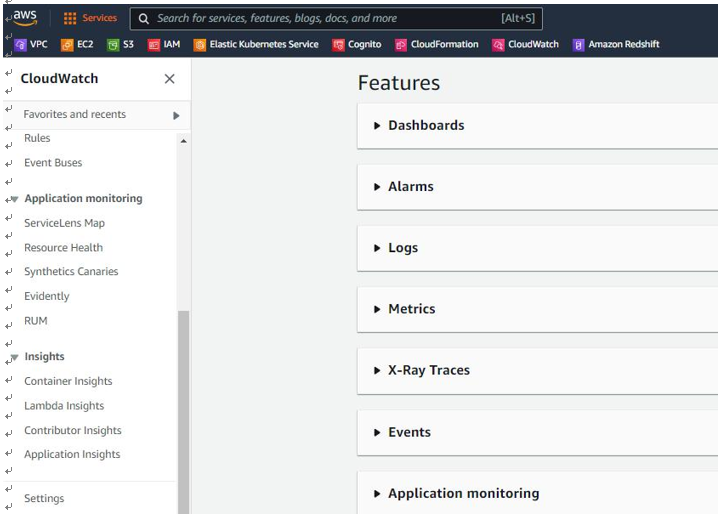This screenshot has width=722, height=522.
Task: Open EC2 from the favorites bar
Action: click(x=85, y=44)
